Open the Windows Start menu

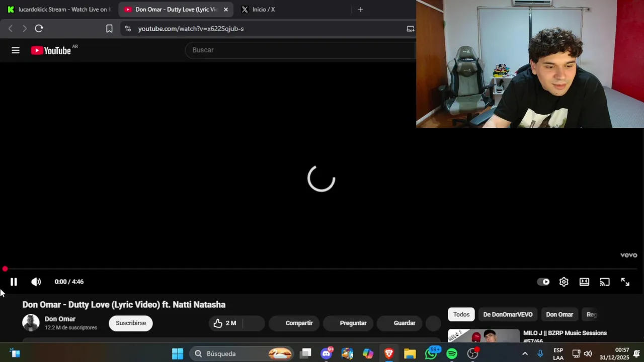[178, 354]
